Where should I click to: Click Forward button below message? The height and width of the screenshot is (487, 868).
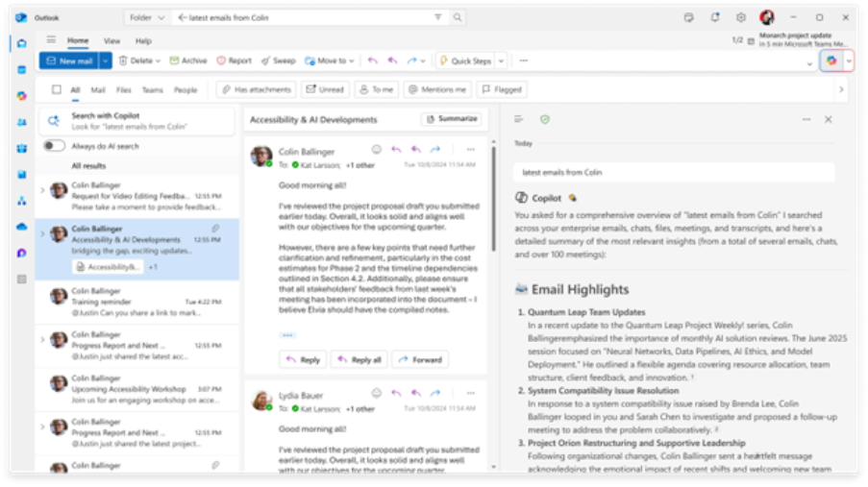[x=421, y=359]
